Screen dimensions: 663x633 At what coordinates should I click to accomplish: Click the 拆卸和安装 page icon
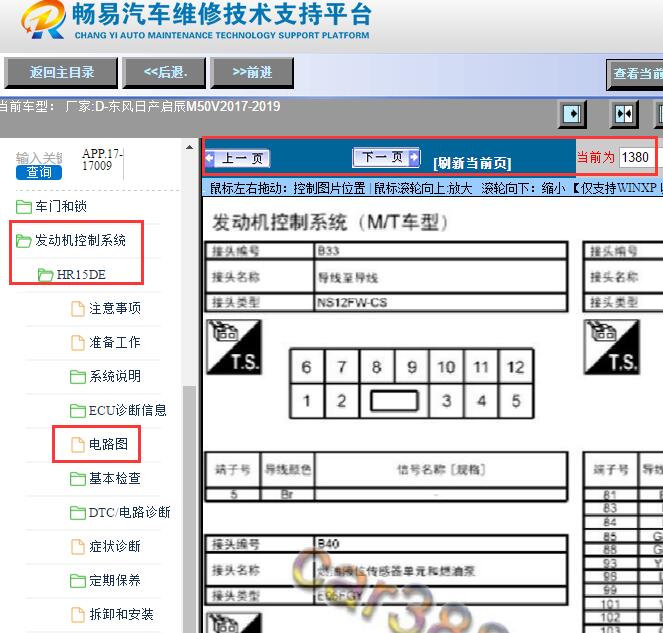[x=78, y=614]
